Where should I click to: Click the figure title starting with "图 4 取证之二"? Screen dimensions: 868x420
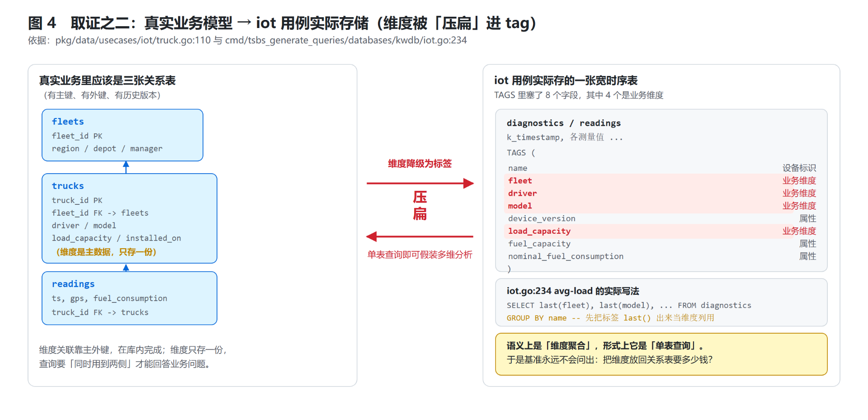coord(282,23)
